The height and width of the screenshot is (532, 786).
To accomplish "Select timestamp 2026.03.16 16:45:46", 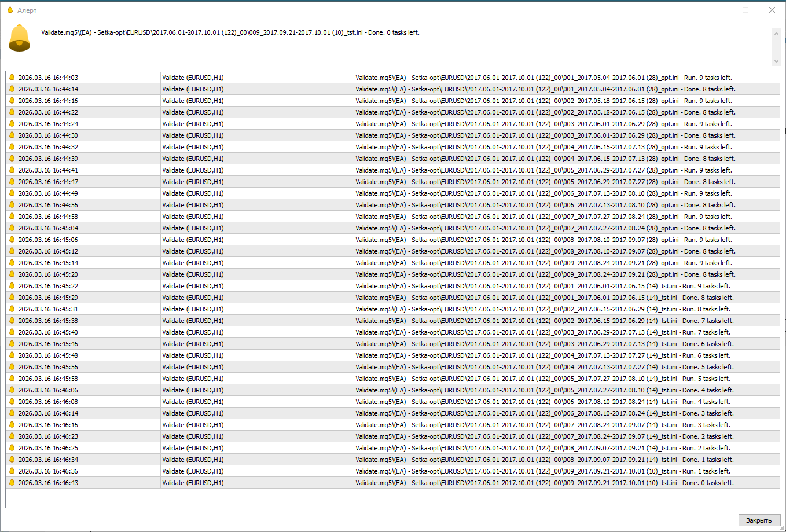I will point(48,344).
